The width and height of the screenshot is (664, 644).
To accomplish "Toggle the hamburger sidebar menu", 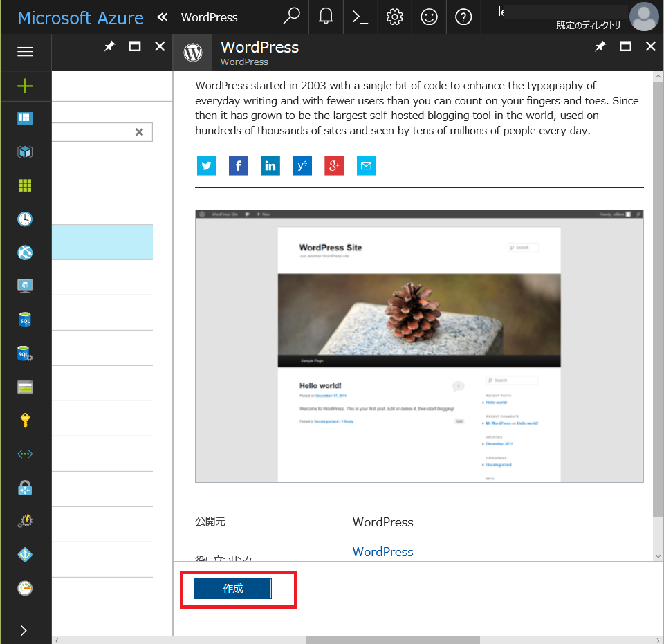I will (25, 52).
